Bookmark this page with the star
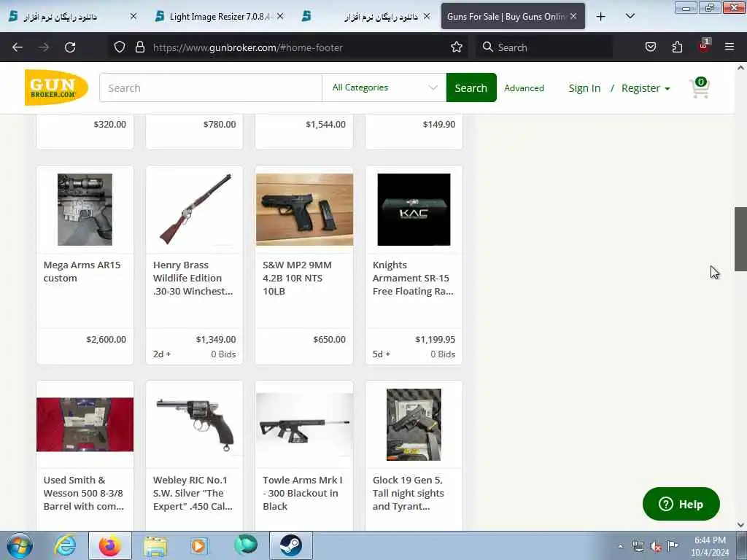 pos(457,47)
